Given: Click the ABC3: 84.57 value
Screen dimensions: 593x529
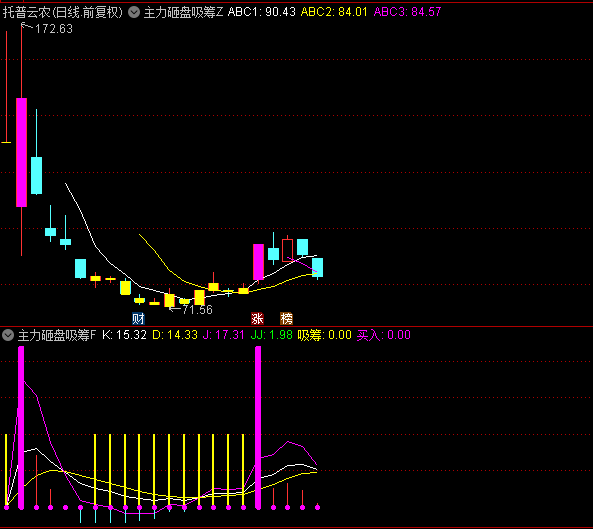Looking at the screenshot, I should 407,12.
